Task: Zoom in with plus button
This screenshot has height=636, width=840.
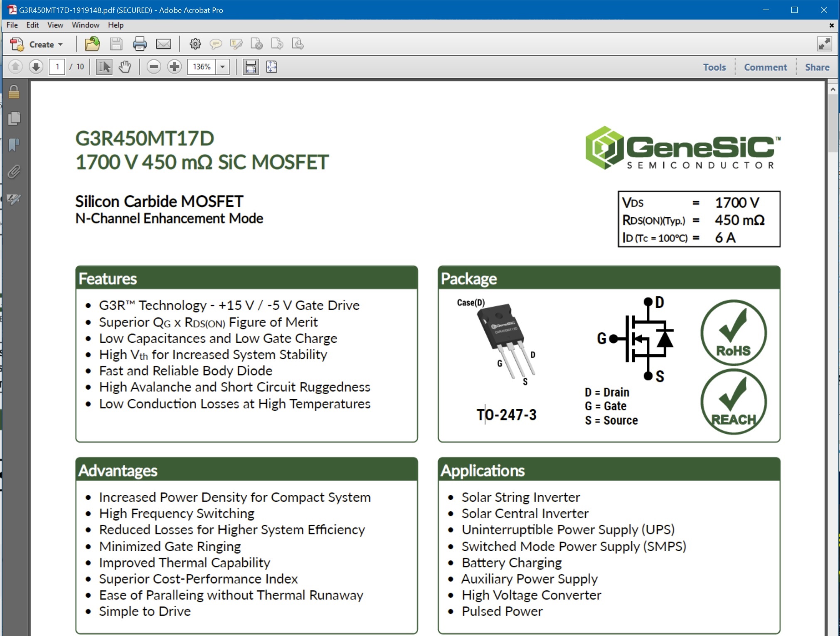Action: (x=175, y=66)
